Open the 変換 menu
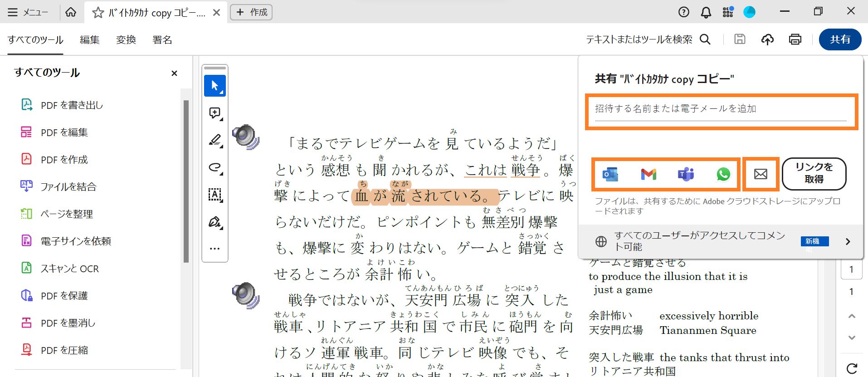Viewport: 868px width, 377px height. (126, 40)
